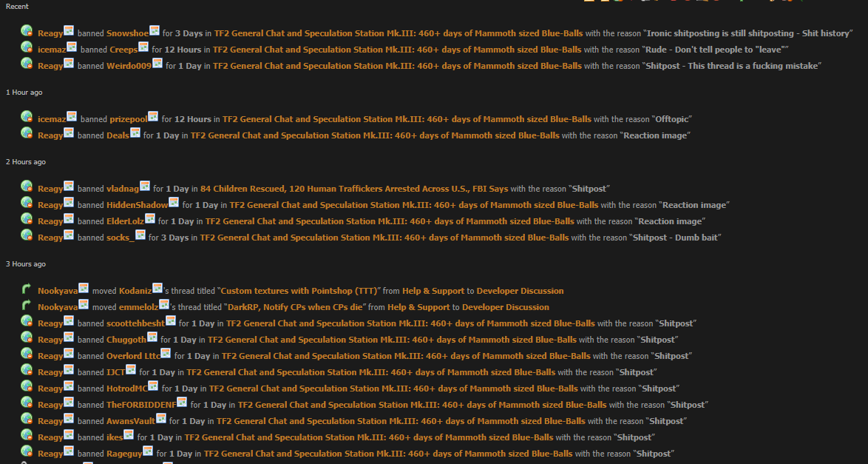Open the TF2 General Chat thread in Snowshoe's row
This screenshot has height=464, width=868.
399,33
